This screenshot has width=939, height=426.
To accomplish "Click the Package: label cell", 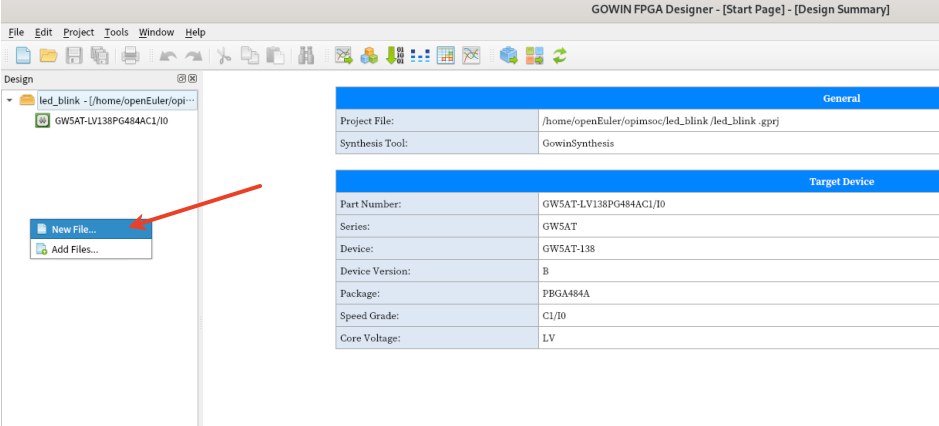I will coord(437,294).
